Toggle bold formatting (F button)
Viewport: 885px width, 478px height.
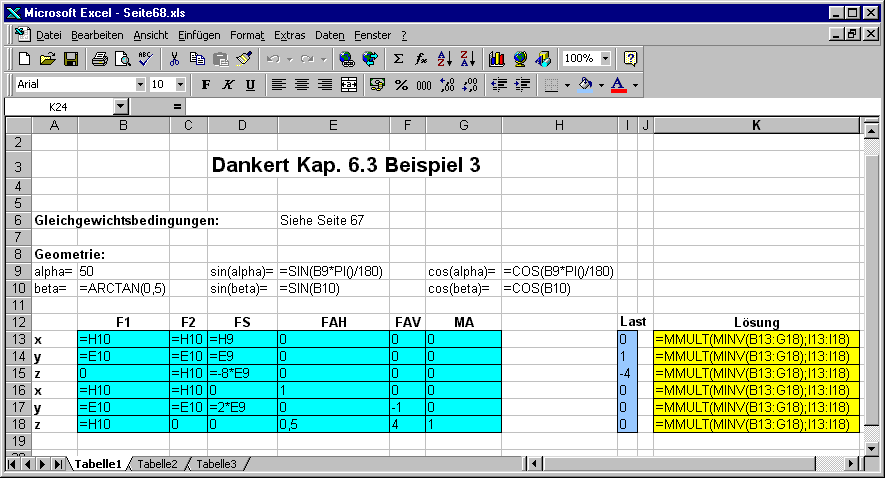pyautogui.click(x=206, y=85)
